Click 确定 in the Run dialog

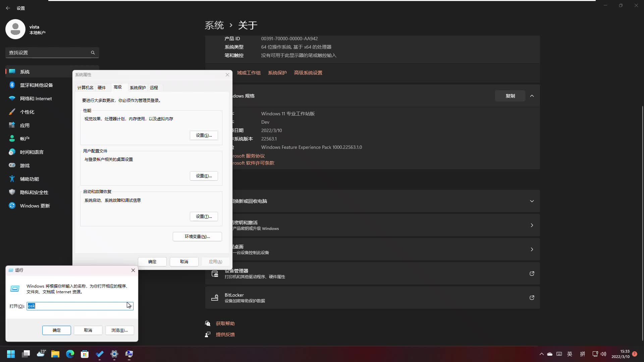point(57,330)
